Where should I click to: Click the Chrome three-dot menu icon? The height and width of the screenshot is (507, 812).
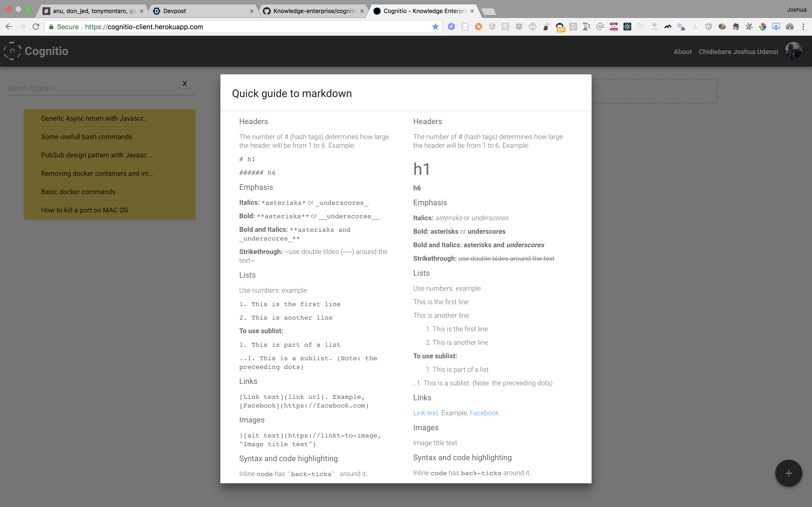[x=803, y=27]
